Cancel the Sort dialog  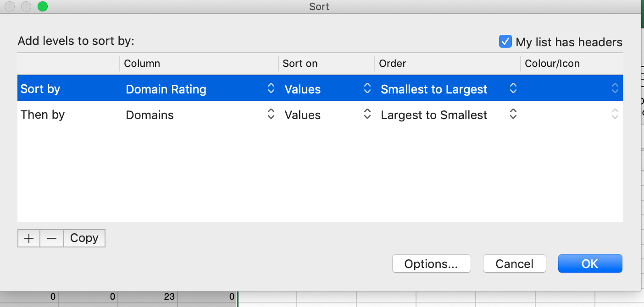514,264
